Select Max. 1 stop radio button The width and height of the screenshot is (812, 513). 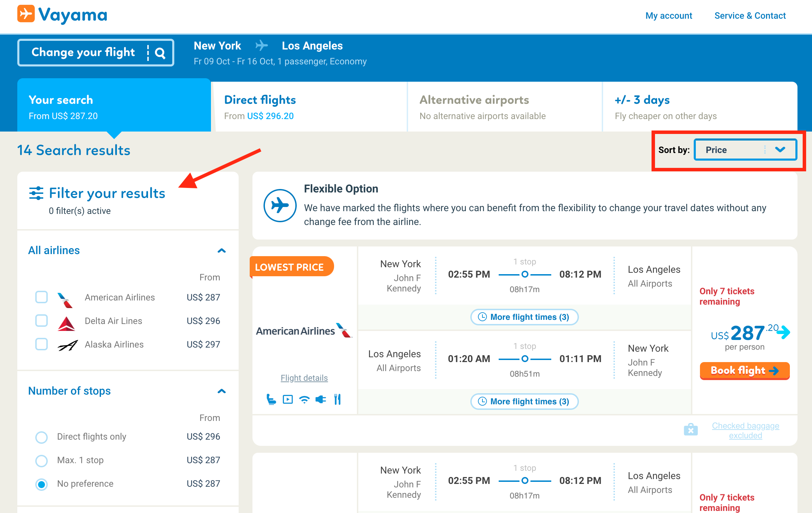(41, 461)
